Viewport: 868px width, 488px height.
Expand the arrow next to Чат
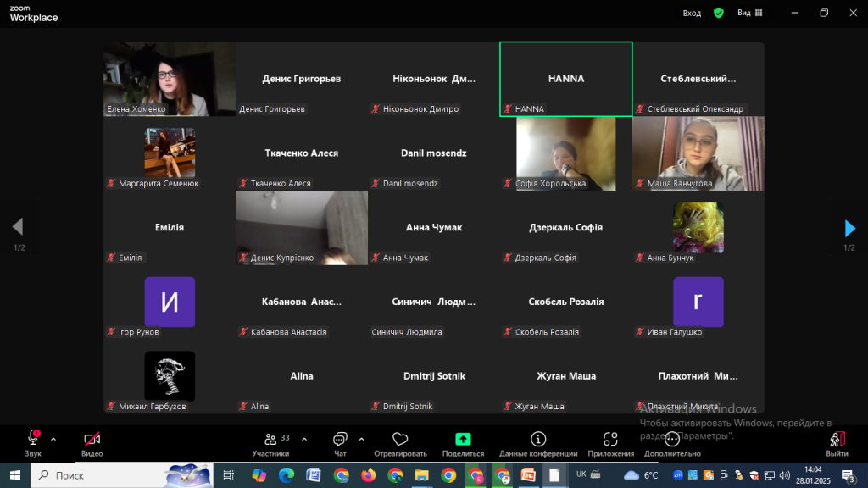(361, 439)
